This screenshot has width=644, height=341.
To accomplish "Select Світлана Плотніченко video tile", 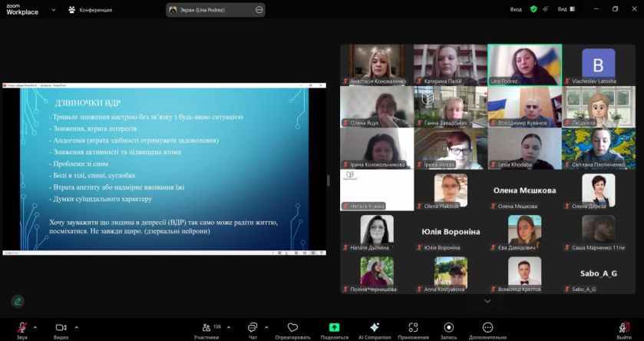I will [x=599, y=148].
